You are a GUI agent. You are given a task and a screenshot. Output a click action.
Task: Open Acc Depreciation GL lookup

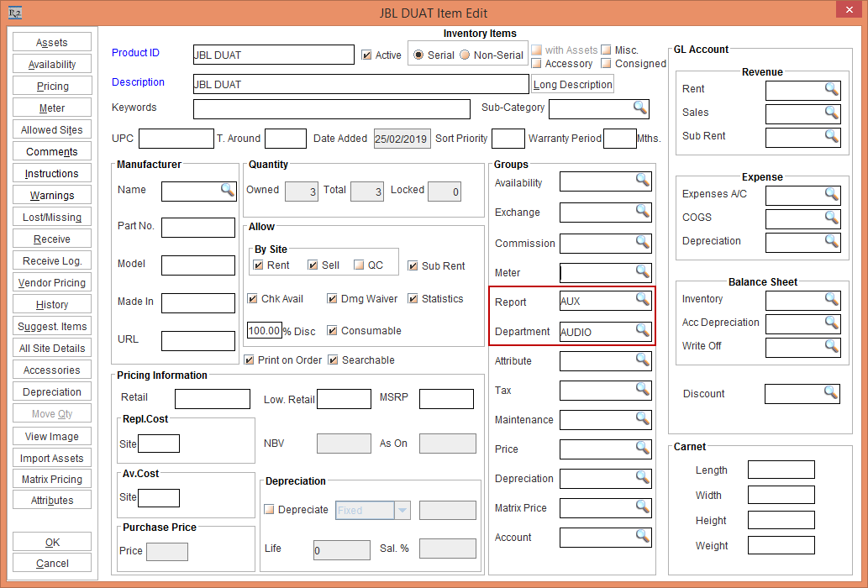pyautogui.click(x=832, y=323)
